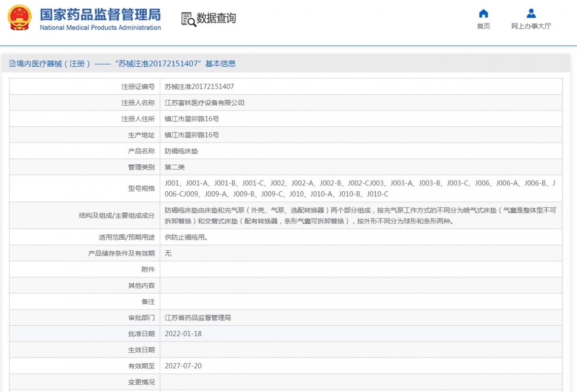Select the 型号规格 model list text
Screen dimensions: 577x392
point(360,188)
